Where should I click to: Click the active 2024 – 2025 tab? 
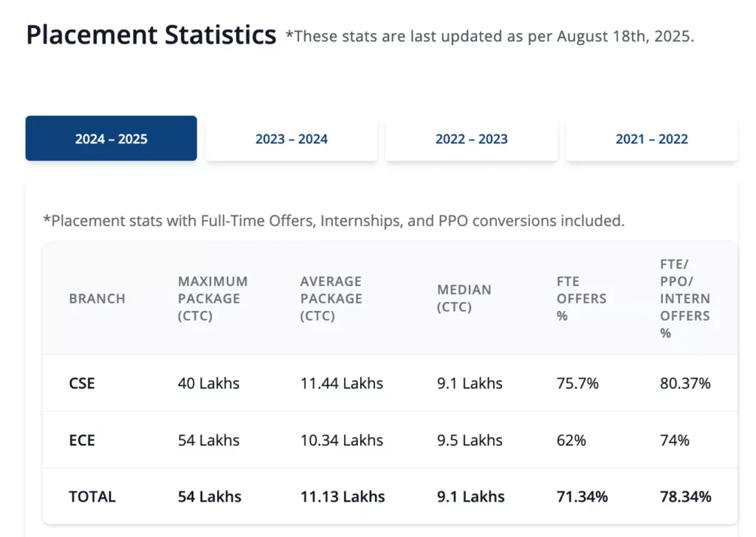(x=111, y=139)
